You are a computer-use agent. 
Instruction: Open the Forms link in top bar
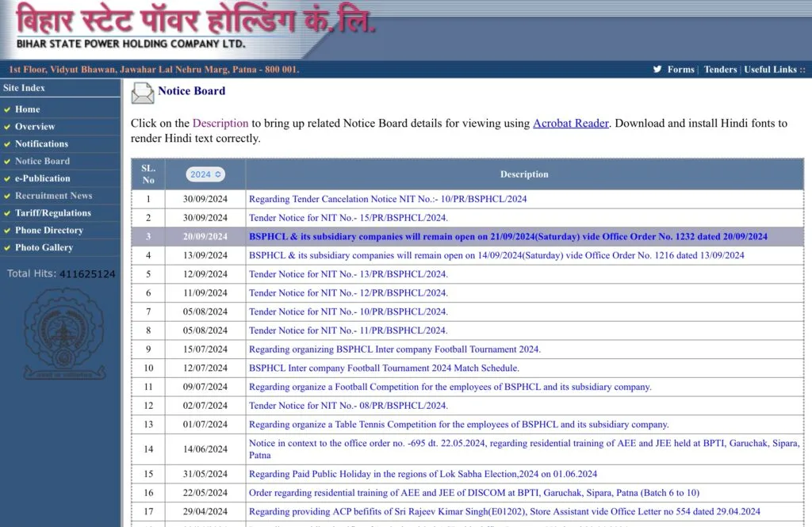[x=680, y=70]
